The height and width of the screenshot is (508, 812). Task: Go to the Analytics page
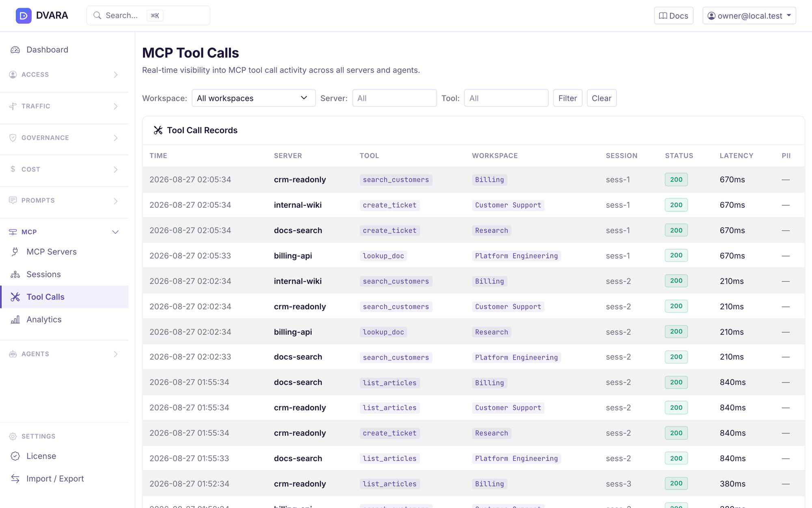65,319
